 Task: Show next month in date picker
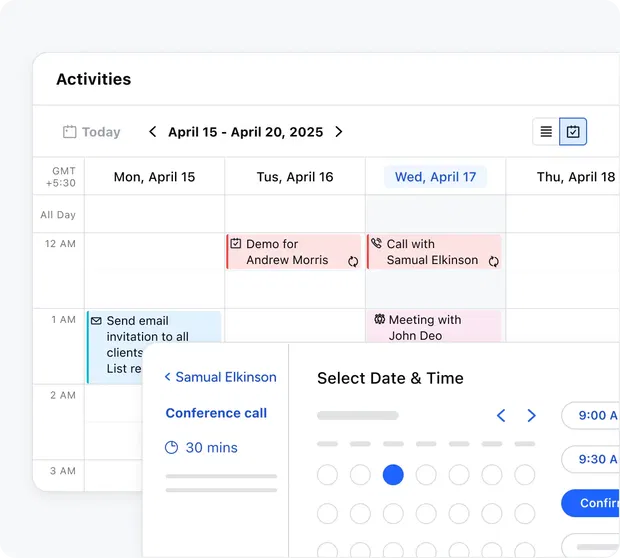click(x=532, y=415)
